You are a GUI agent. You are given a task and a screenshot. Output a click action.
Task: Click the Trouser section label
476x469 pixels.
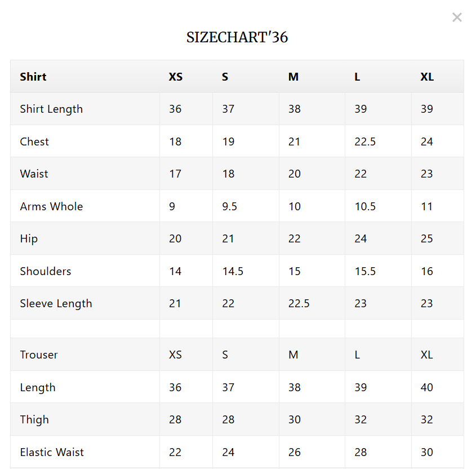pyautogui.click(x=39, y=355)
